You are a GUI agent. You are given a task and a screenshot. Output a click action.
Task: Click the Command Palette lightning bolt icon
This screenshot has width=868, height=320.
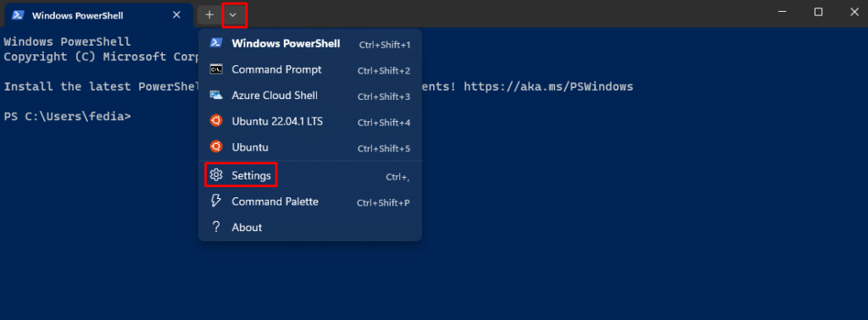216,201
